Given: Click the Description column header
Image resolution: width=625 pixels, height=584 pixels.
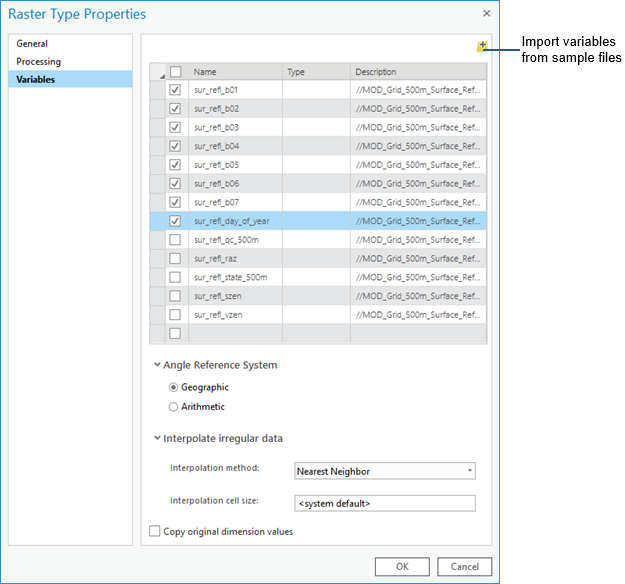Looking at the screenshot, I should [x=418, y=72].
